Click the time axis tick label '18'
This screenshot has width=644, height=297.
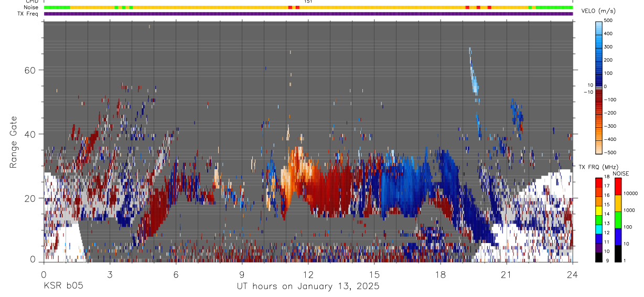click(x=441, y=274)
